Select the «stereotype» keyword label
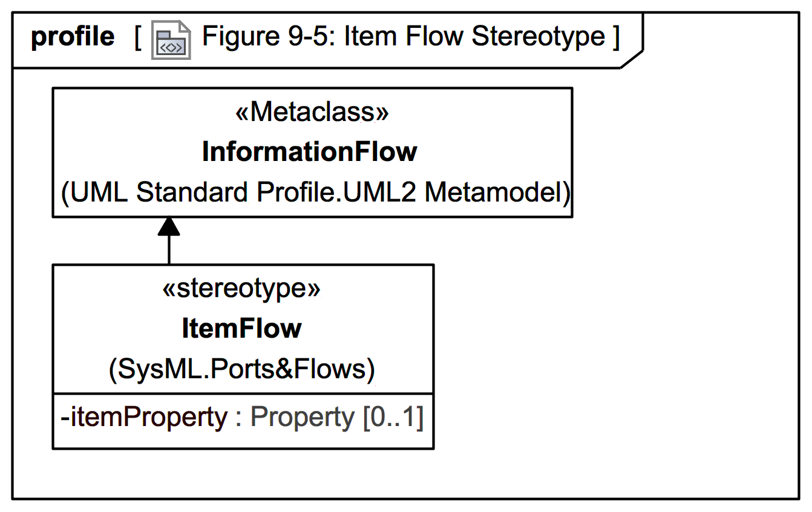This screenshot has width=812, height=512. 241,289
